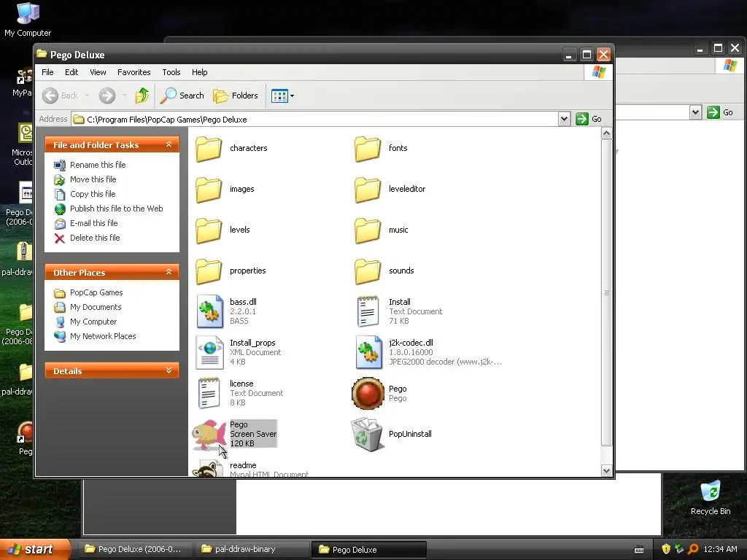Open the Edit menu
The width and height of the screenshot is (747, 560).
[x=71, y=72]
